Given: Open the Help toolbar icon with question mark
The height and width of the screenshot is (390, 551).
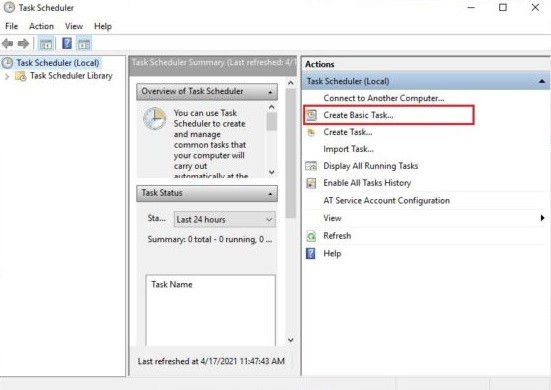Looking at the screenshot, I should pyautogui.click(x=67, y=44).
